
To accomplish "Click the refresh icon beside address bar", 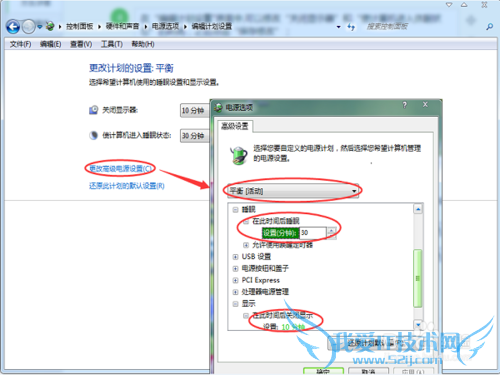I will point(351,27).
